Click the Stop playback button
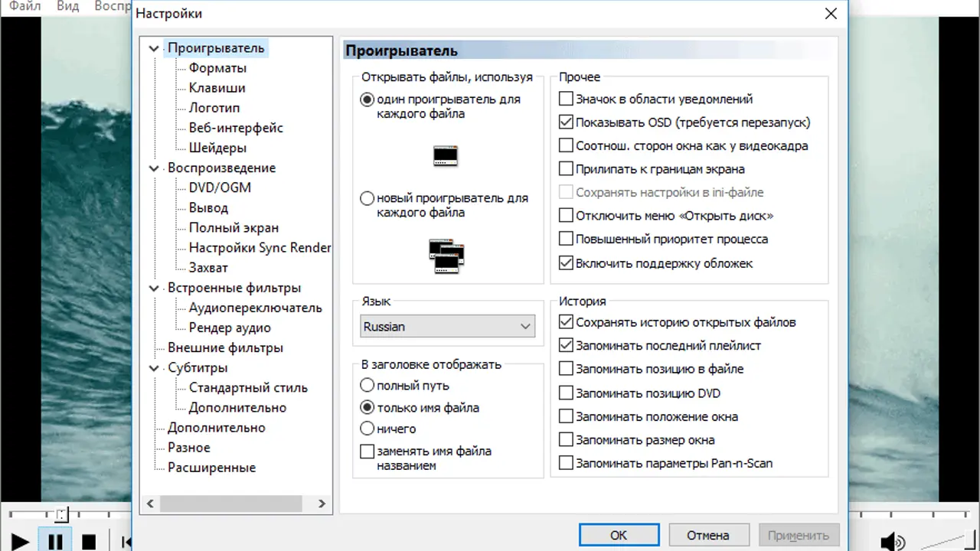This screenshot has width=980, height=551. pos(89,542)
